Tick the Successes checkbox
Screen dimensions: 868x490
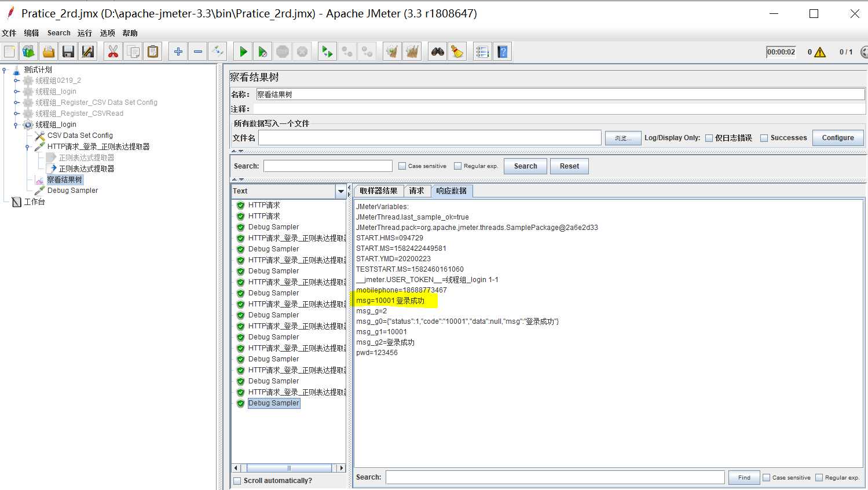tap(764, 138)
